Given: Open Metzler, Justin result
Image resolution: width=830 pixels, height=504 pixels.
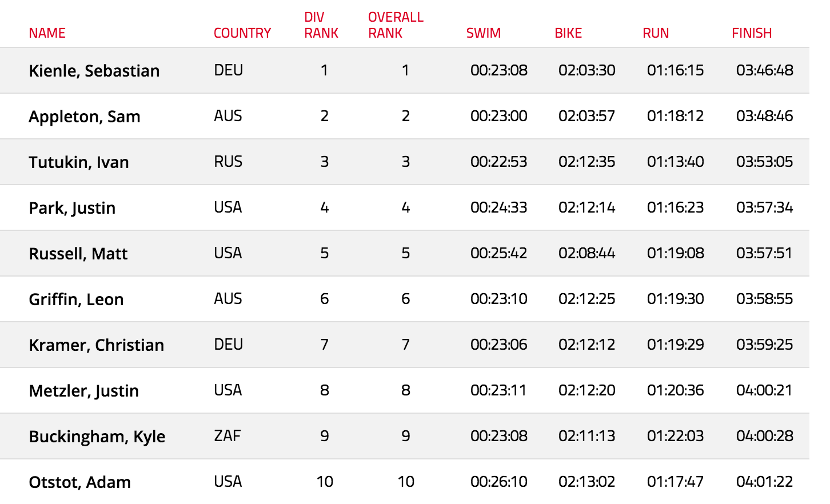Looking at the screenshot, I should (x=84, y=391).
